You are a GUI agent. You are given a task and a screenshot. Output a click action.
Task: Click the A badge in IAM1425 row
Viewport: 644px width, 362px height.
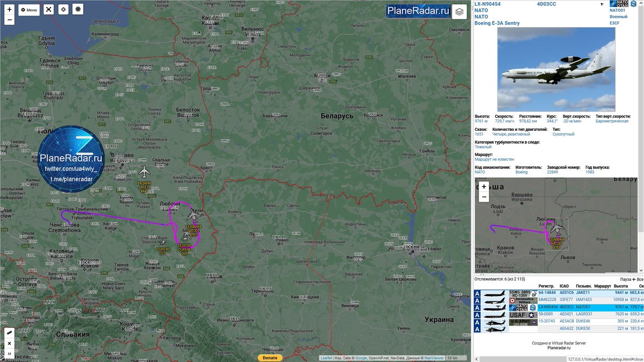478,300
